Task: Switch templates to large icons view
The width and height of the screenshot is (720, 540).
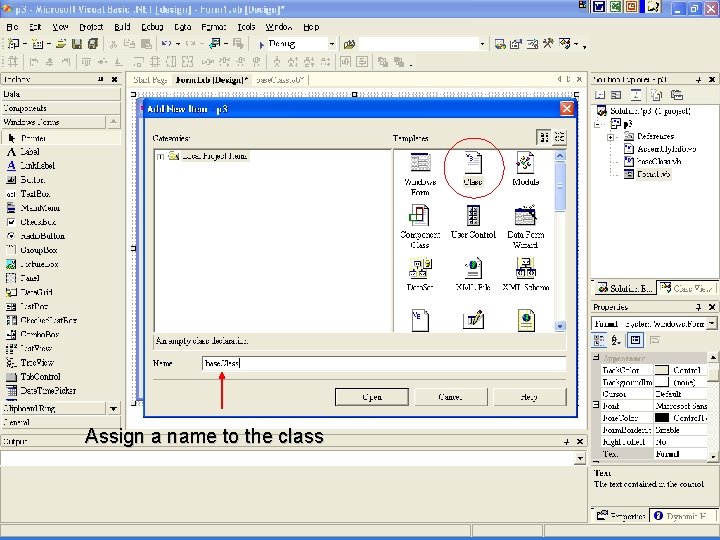Action: click(x=544, y=137)
